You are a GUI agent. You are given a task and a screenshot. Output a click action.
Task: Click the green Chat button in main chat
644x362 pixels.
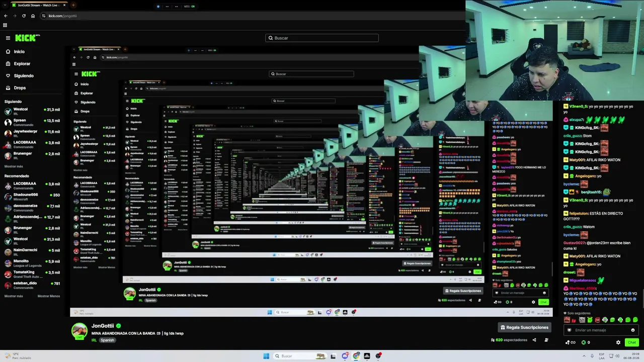tap(632, 342)
